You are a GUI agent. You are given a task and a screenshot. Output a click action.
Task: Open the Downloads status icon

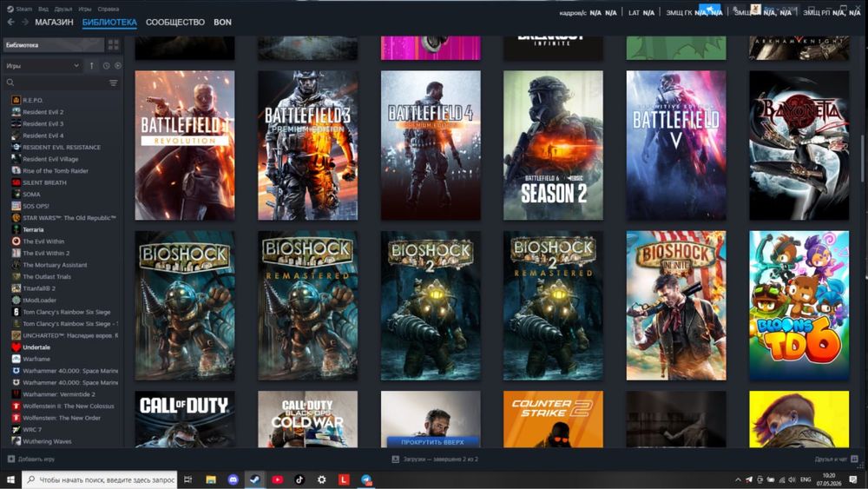395,459
